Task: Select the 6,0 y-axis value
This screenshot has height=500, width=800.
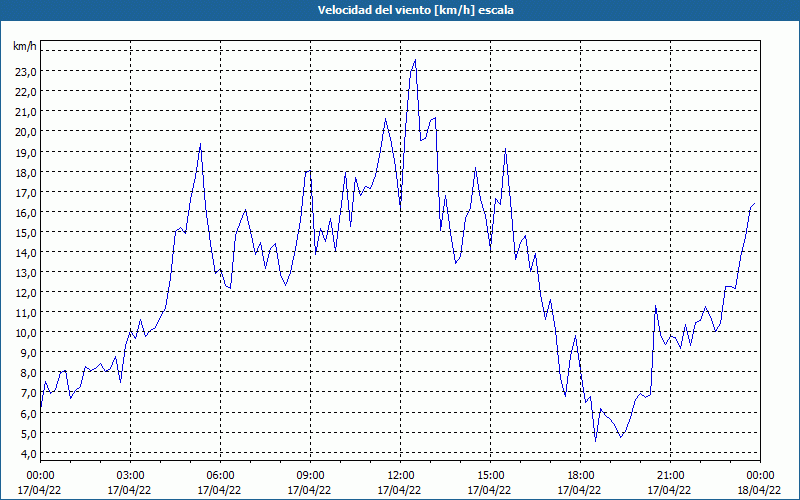Action: [28, 414]
